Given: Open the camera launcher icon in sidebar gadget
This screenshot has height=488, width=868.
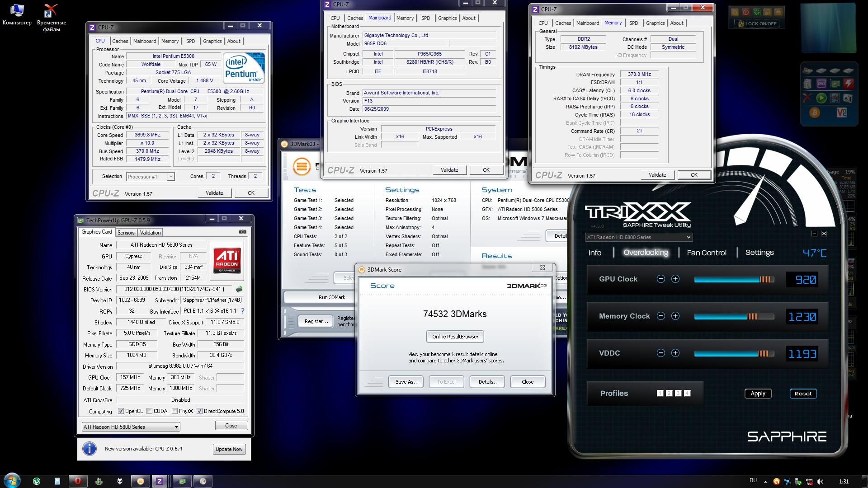Looking at the screenshot, I should tap(848, 98).
